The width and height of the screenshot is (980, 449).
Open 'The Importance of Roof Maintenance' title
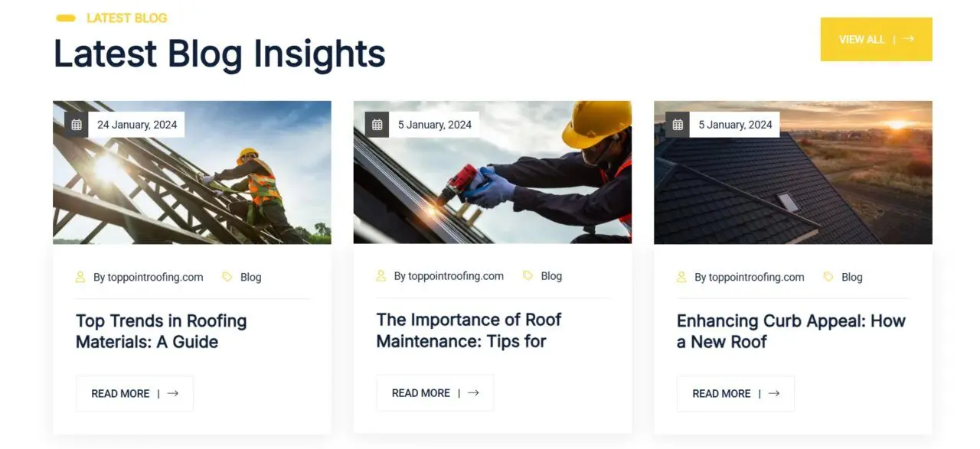point(469,330)
